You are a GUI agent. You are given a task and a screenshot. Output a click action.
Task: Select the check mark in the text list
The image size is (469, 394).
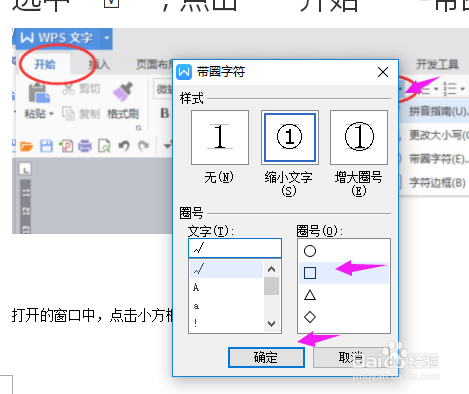pos(226,269)
